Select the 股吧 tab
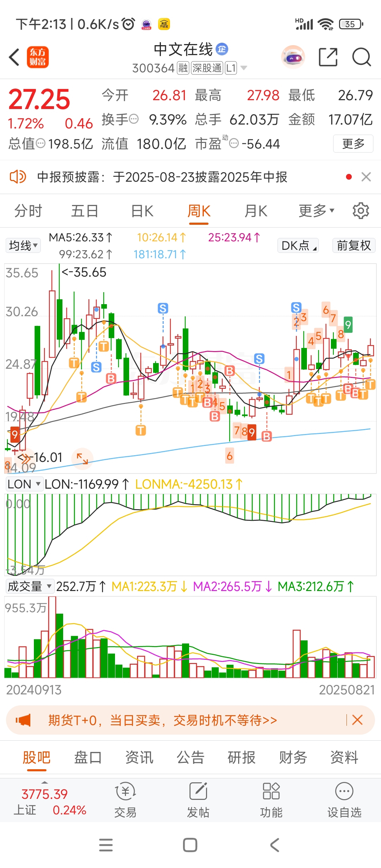This screenshot has width=381, height=868. click(37, 757)
